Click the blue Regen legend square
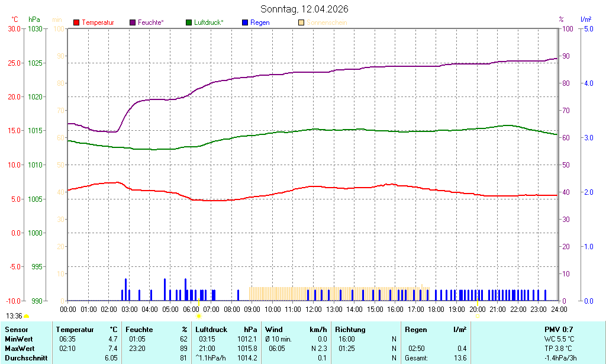 (x=245, y=22)
